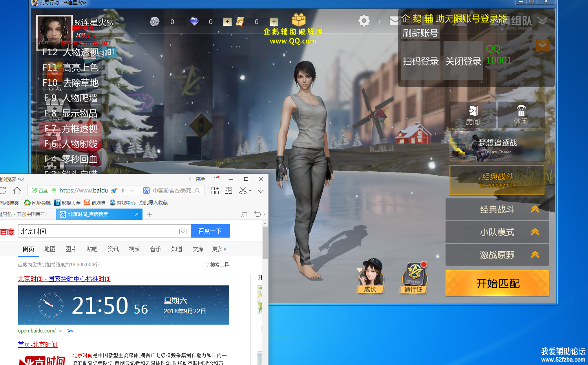Open the gift box icon at top
588x365 pixels.
(299, 20)
